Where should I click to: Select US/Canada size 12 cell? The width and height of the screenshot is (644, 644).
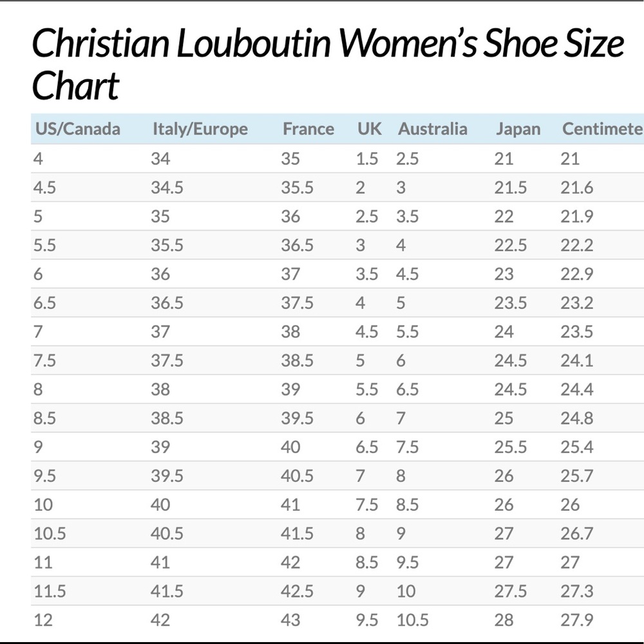tap(43, 620)
